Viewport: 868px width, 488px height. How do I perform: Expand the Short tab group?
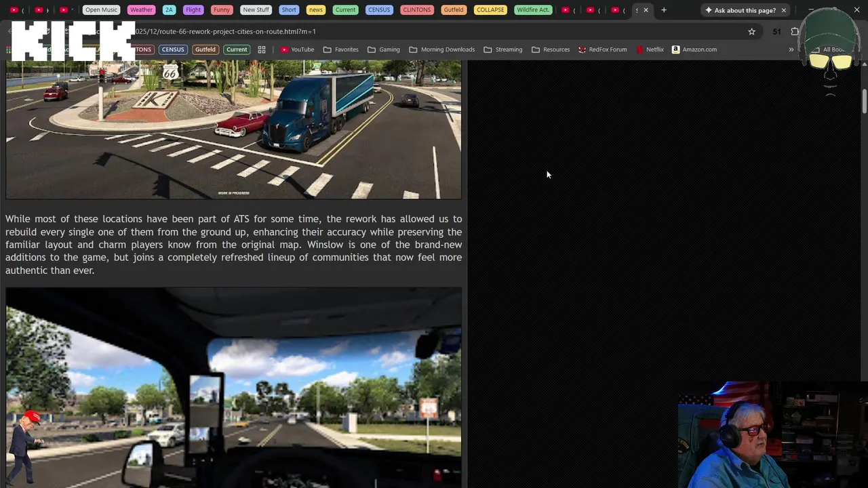[x=289, y=10]
